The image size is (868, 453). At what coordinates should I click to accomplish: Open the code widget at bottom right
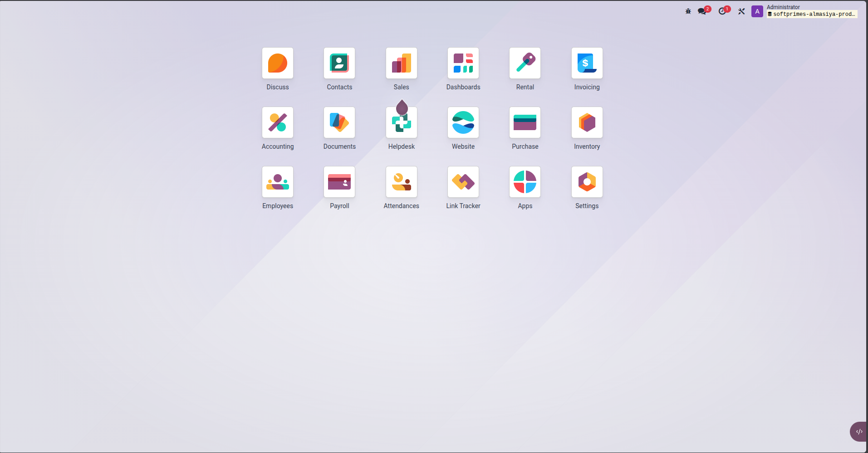click(x=858, y=432)
